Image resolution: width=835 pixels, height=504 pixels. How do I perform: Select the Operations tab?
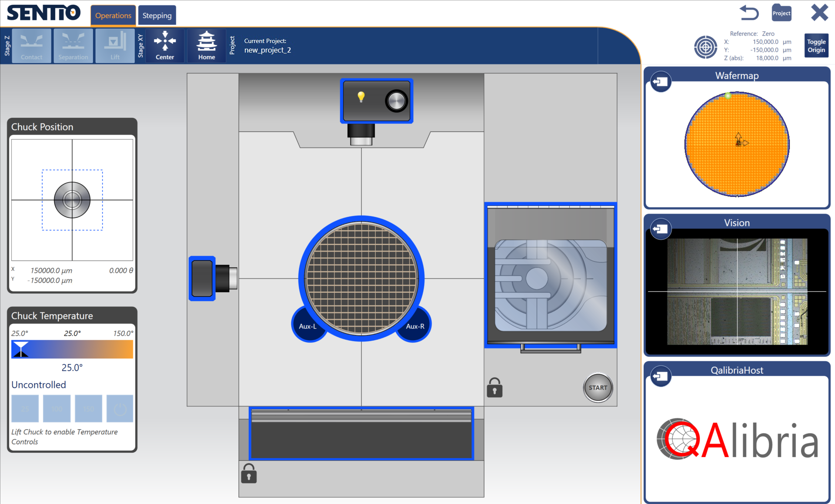(x=113, y=15)
